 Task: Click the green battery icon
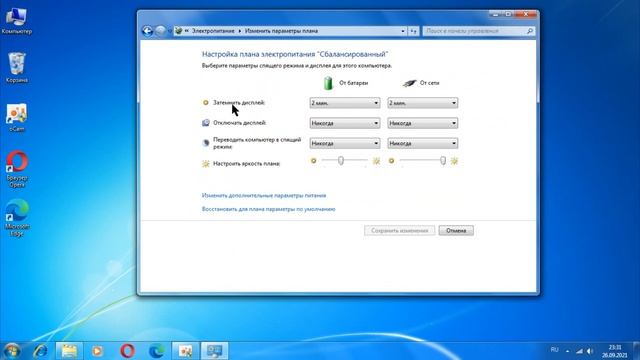[x=328, y=83]
